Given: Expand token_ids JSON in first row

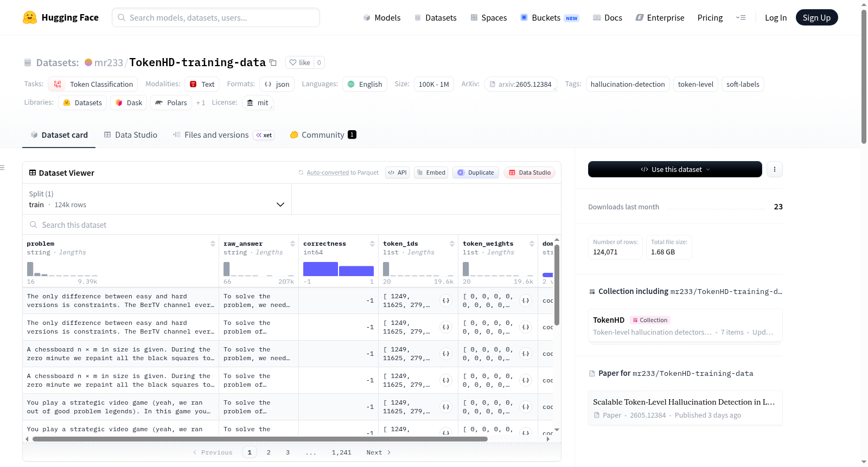Looking at the screenshot, I should coord(446,300).
